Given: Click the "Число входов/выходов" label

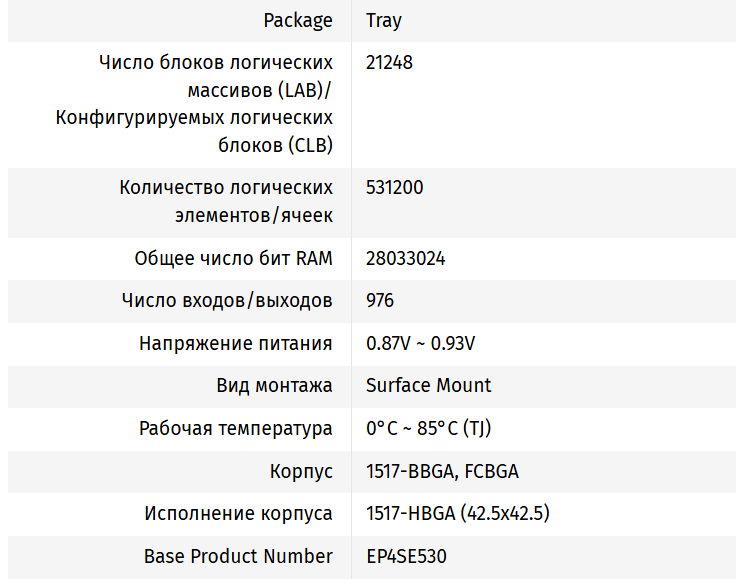Looking at the screenshot, I should [x=227, y=300].
